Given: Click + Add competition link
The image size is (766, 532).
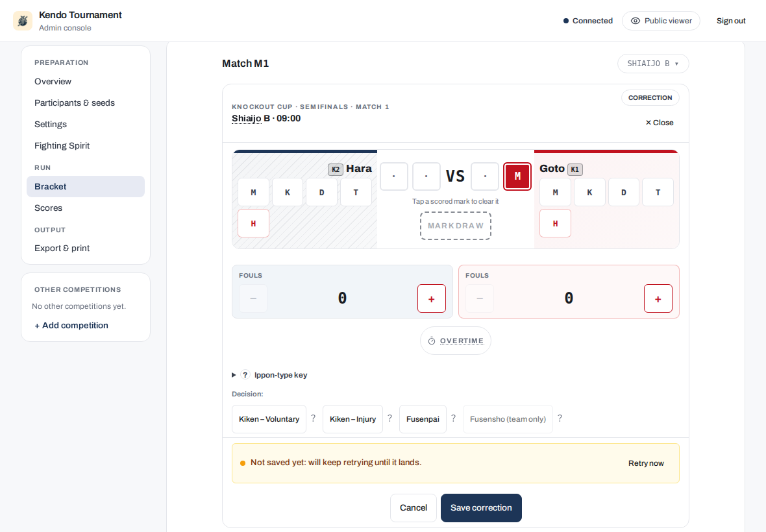Looking at the screenshot, I should pyautogui.click(x=71, y=326).
